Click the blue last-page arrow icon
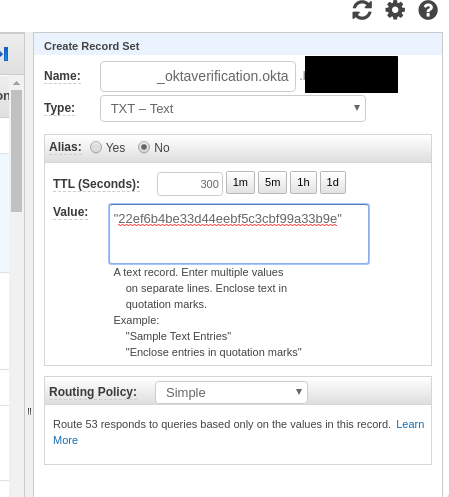The width and height of the screenshot is (449, 497). tap(4, 54)
